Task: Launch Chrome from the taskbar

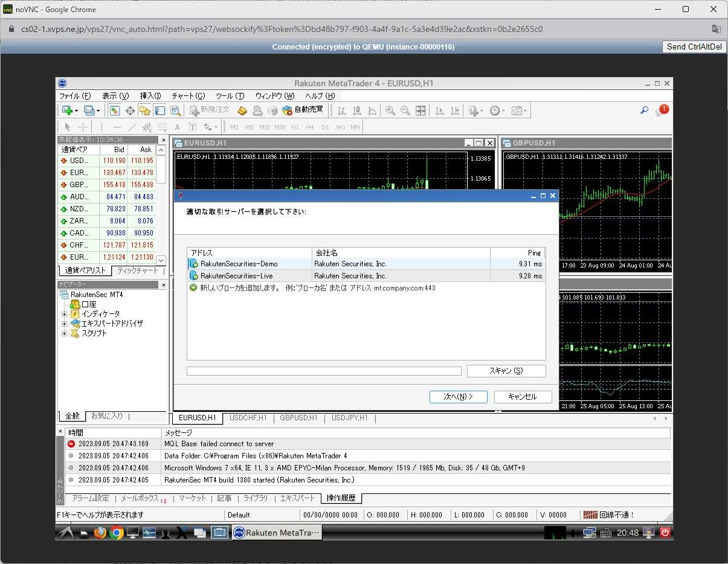Action: (117, 533)
